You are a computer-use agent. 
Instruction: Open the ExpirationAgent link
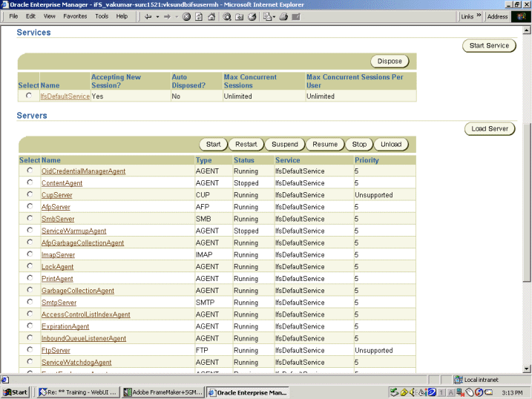65,326
